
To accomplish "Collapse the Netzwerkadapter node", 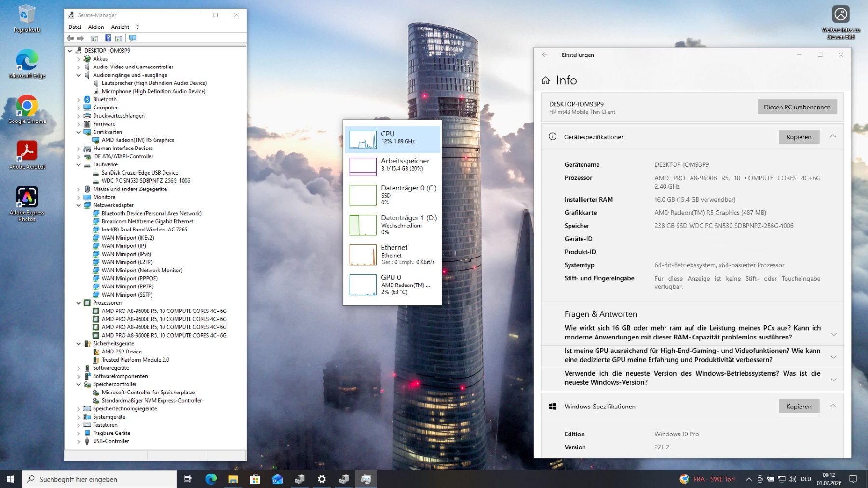I will point(79,205).
